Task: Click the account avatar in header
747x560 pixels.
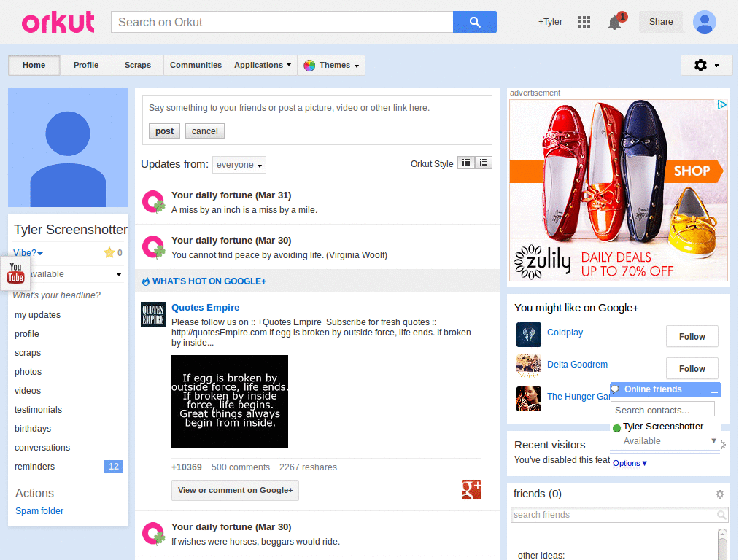Action: pyautogui.click(x=704, y=22)
